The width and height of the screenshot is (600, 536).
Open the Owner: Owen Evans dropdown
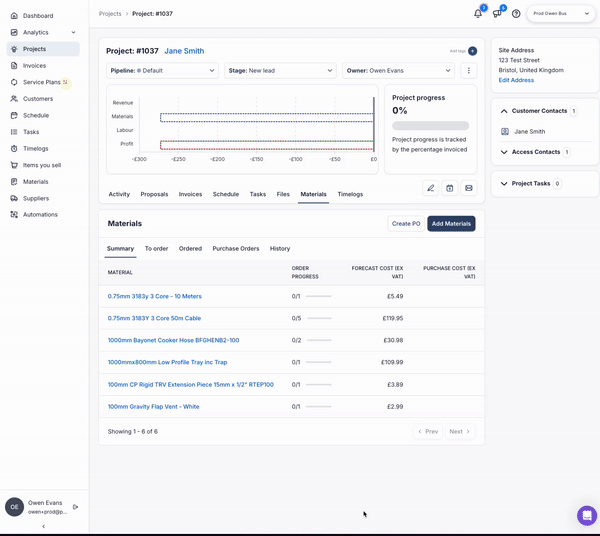[x=398, y=71]
